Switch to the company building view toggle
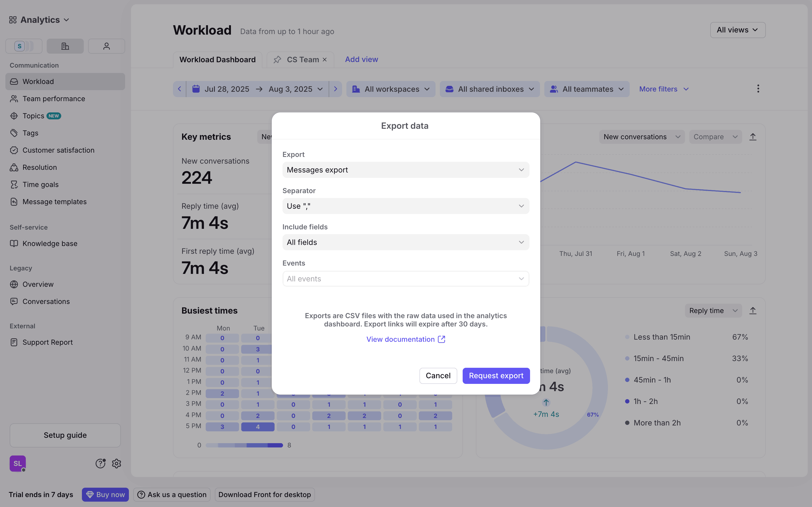This screenshot has width=812, height=507. tap(65, 46)
